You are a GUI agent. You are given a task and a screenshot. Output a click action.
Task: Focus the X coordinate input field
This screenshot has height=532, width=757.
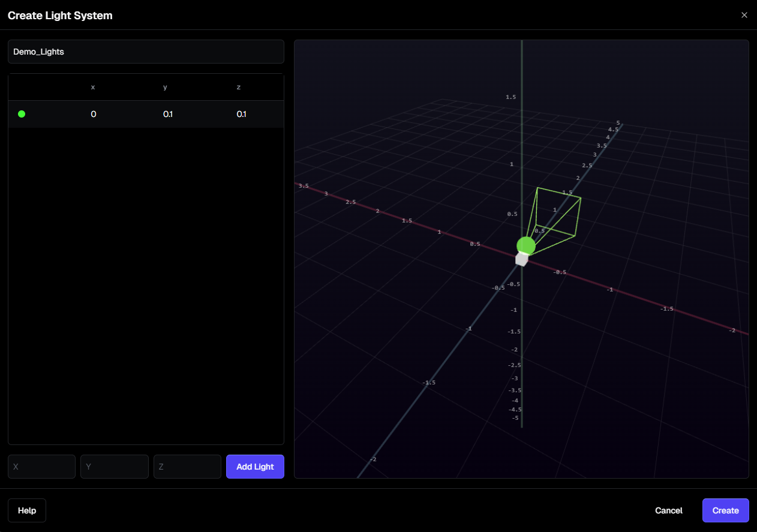click(x=41, y=467)
